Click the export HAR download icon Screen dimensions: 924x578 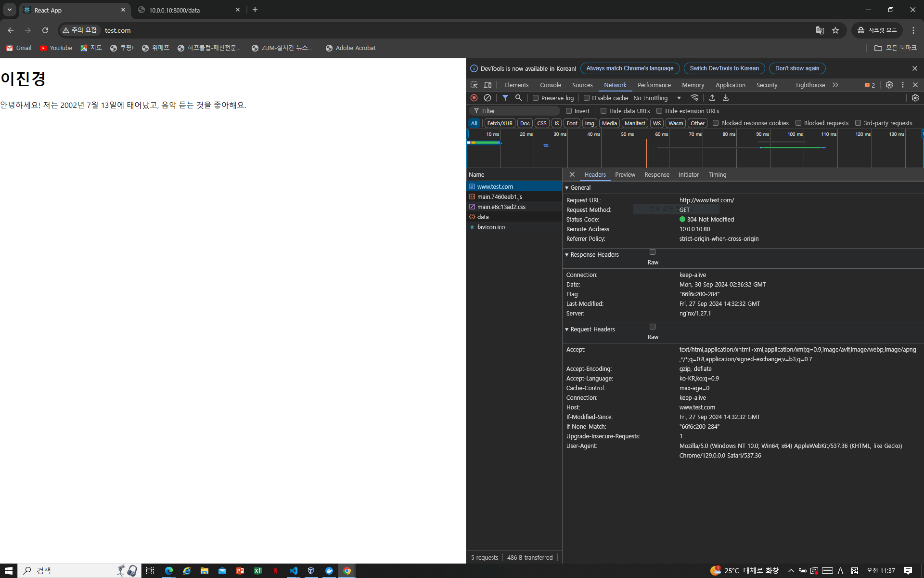point(726,98)
